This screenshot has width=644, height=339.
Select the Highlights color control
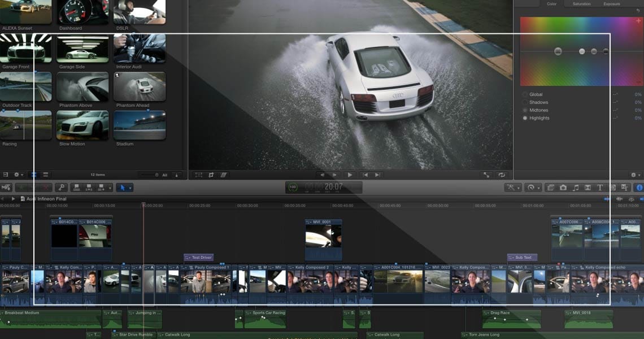click(x=539, y=118)
